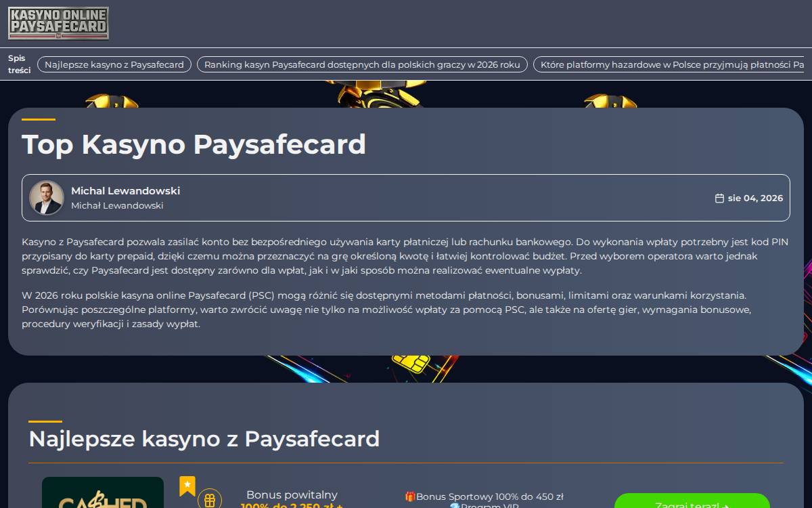This screenshot has height=508, width=812.
Task: Select the 'sie 04, 2026' date text
Action: [755, 198]
